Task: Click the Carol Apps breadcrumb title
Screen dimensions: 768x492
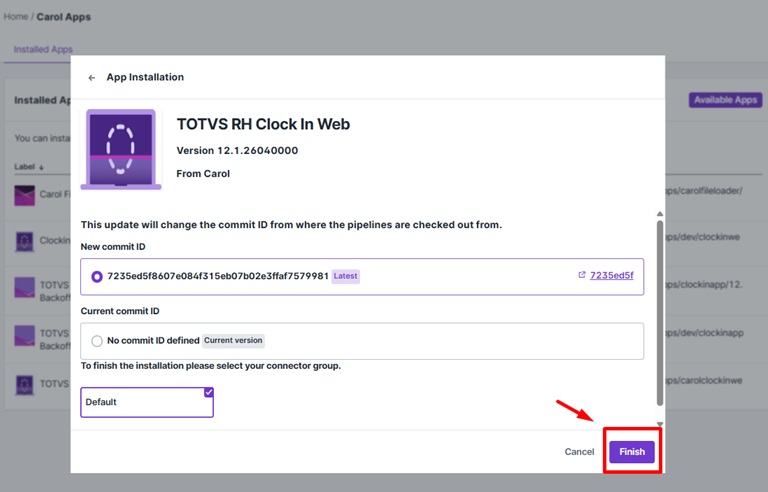Action: coord(64,17)
